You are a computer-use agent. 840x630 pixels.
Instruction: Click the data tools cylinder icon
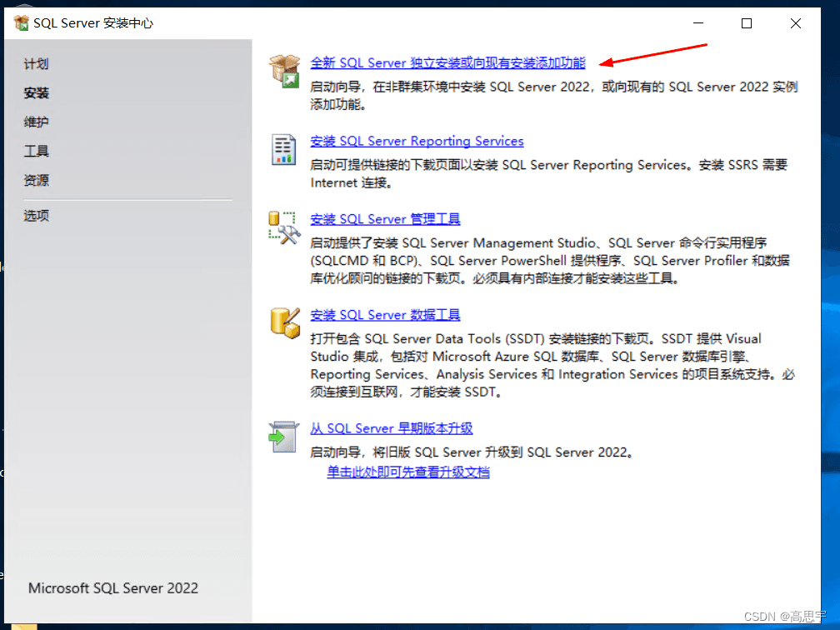285,323
